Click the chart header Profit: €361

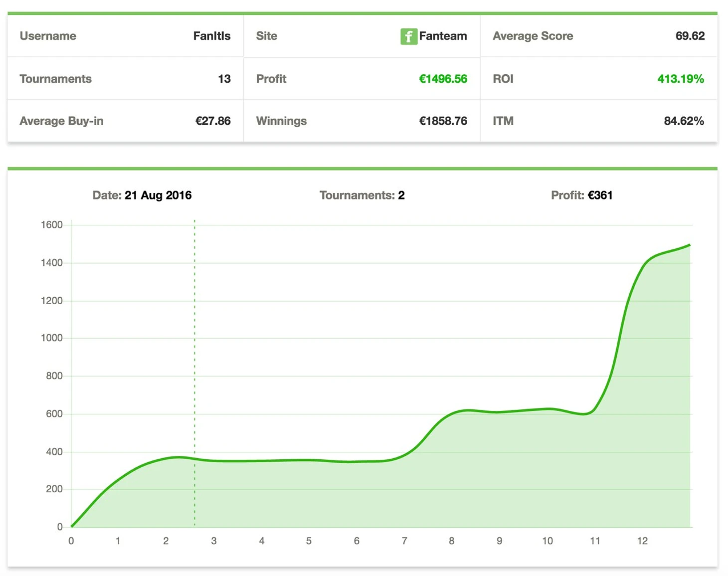(581, 195)
